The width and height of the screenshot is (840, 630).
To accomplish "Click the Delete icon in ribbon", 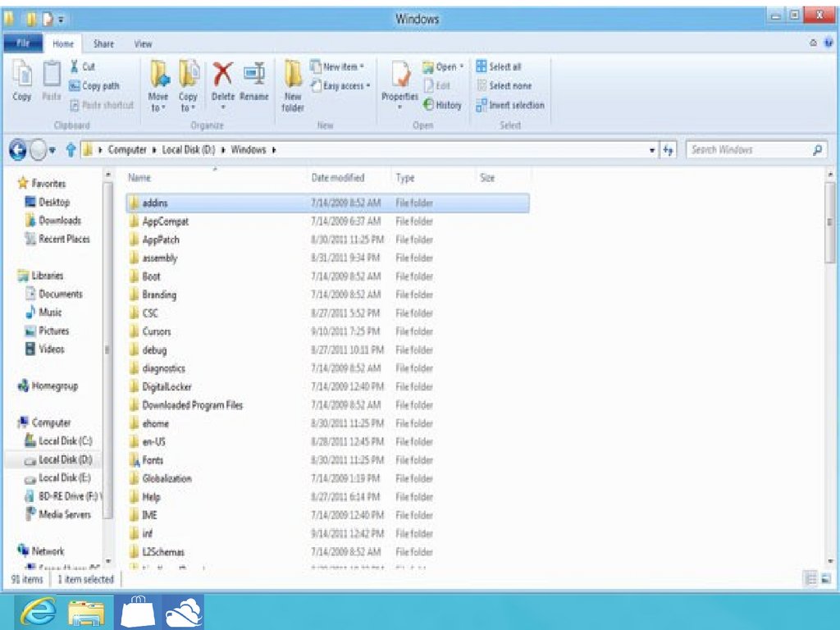I will pos(222,82).
